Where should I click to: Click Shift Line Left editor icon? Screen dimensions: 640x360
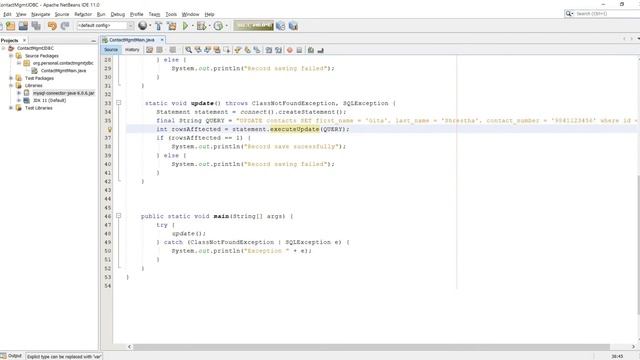coord(269,50)
